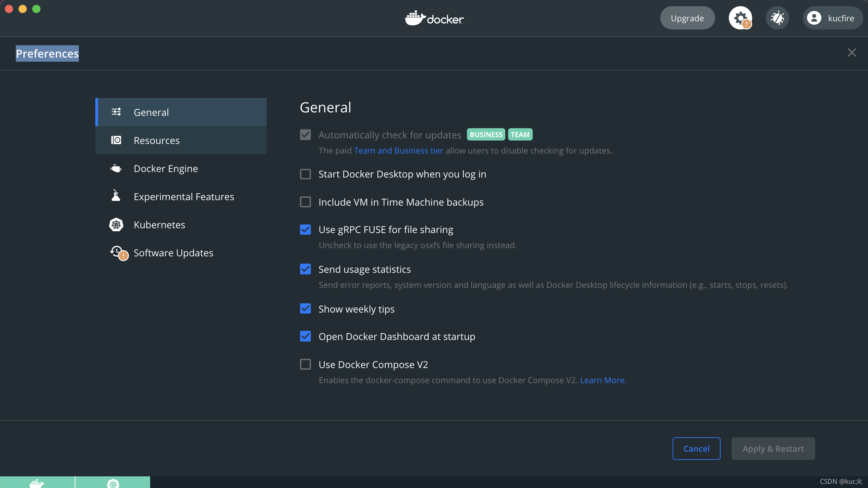The image size is (868, 488).
Task: Open Learn More link for Compose V2
Action: pyautogui.click(x=603, y=380)
